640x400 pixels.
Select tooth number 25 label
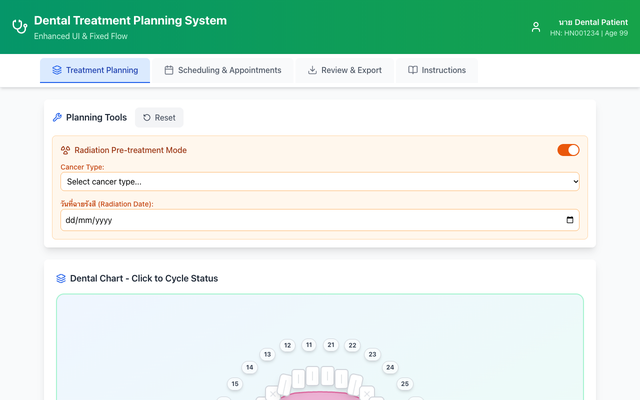[x=404, y=384]
